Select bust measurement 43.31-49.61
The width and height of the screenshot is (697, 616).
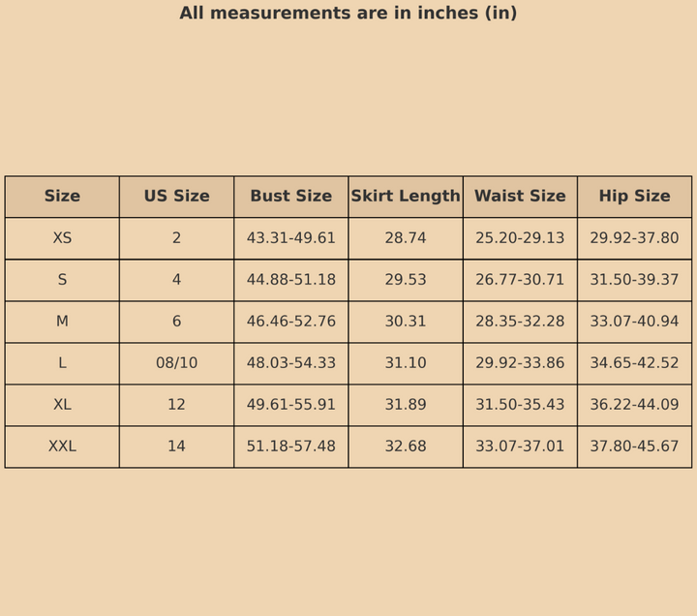click(x=290, y=238)
